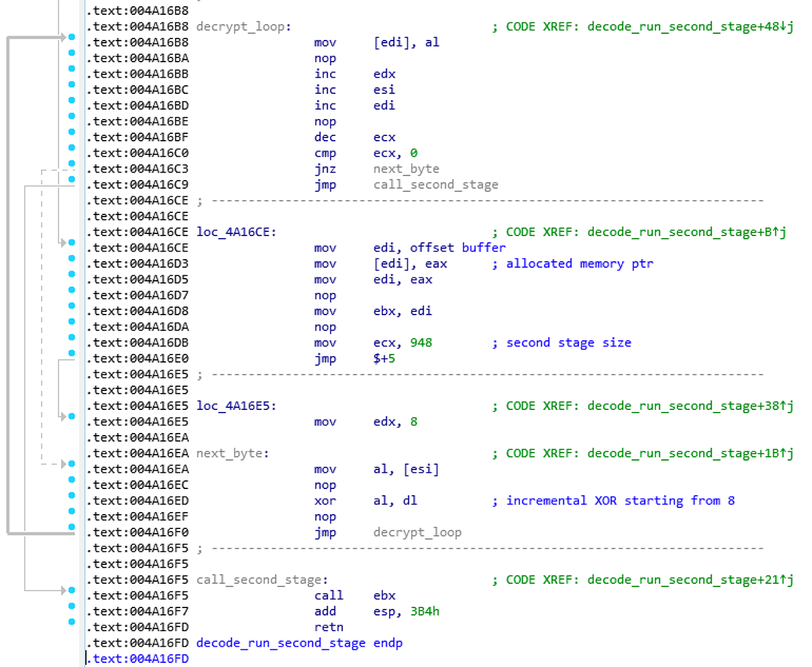The image size is (812, 667).
Task: Click 'nop' at address 004A16BE
Action: point(325,122)
